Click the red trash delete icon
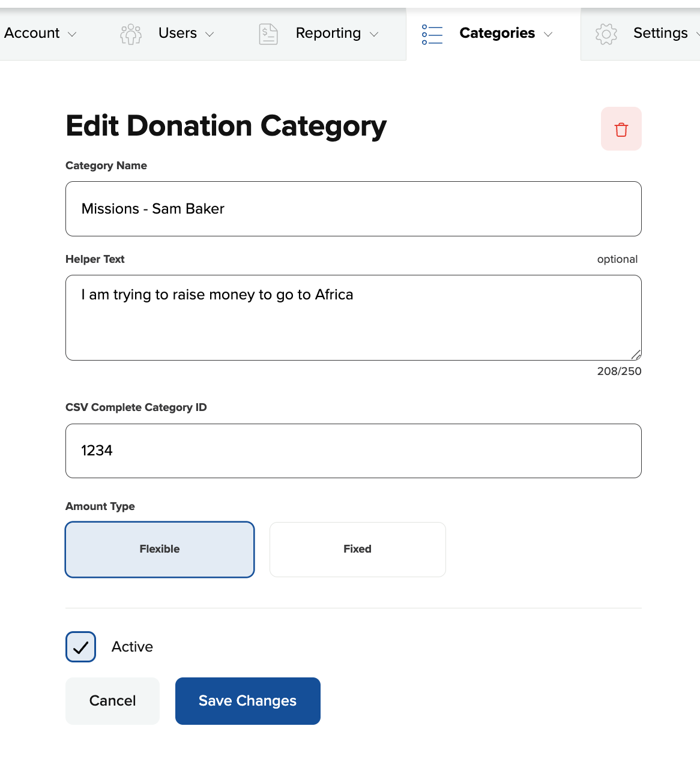 pos(621,129)
